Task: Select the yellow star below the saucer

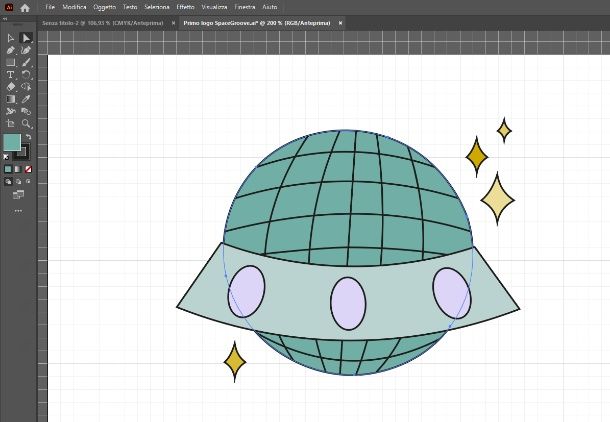Action: tap(235, 362)
